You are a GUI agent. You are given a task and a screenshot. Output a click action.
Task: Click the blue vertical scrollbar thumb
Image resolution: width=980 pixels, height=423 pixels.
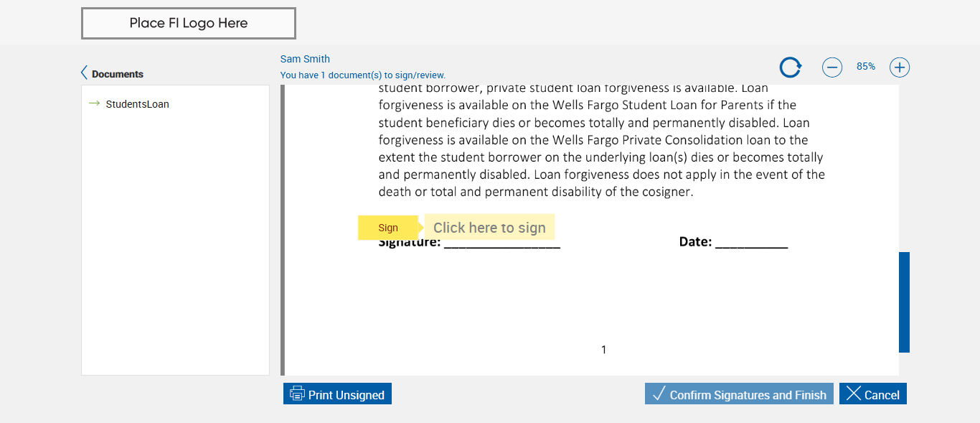tap(904, 302)
